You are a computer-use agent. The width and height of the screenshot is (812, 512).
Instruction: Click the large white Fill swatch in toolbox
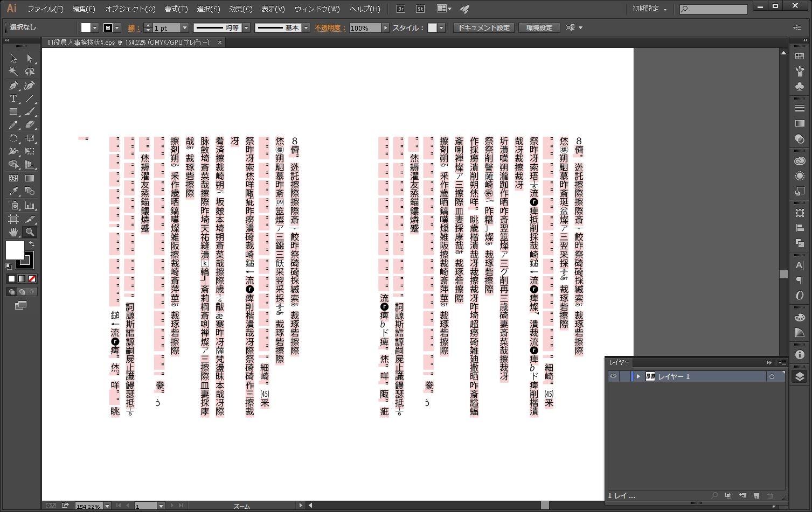pyautogui.click(x=15, y=250)
